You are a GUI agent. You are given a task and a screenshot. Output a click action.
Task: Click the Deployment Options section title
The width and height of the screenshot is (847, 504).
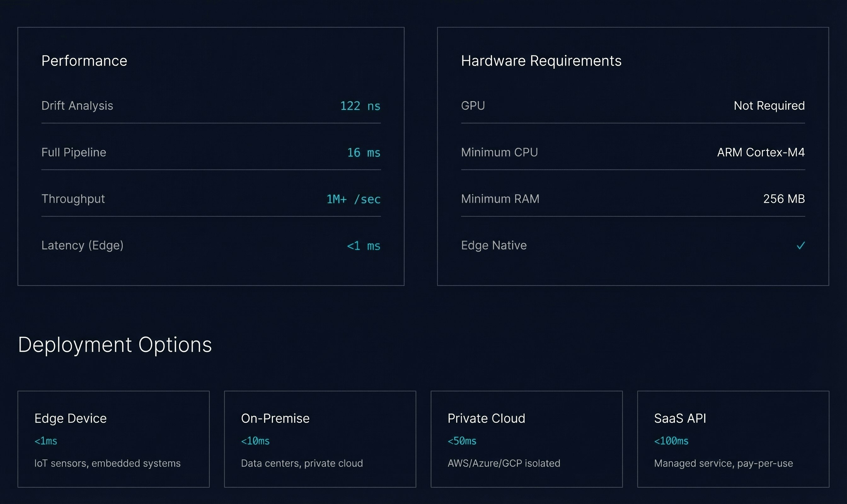tap(115, 345)
